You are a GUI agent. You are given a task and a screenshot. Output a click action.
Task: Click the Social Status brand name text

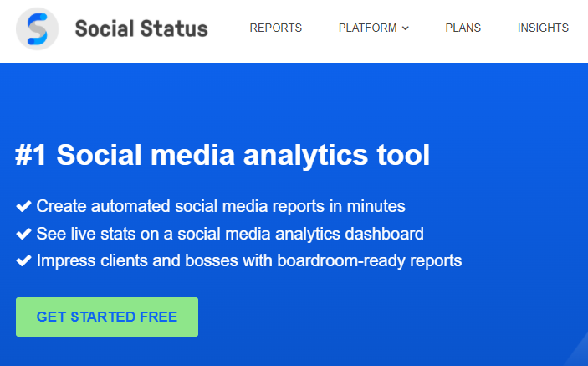click(x=141, y=28)
